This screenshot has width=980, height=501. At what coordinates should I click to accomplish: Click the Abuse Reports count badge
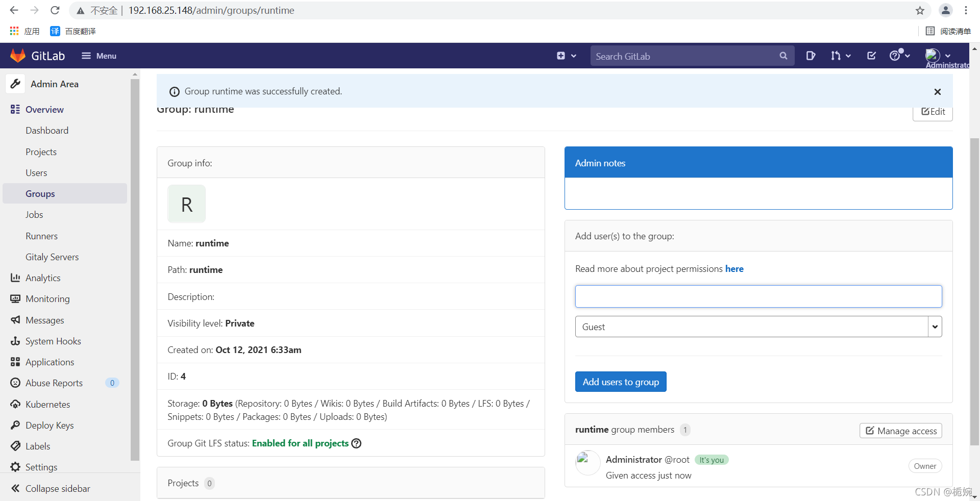coord(112,383)
